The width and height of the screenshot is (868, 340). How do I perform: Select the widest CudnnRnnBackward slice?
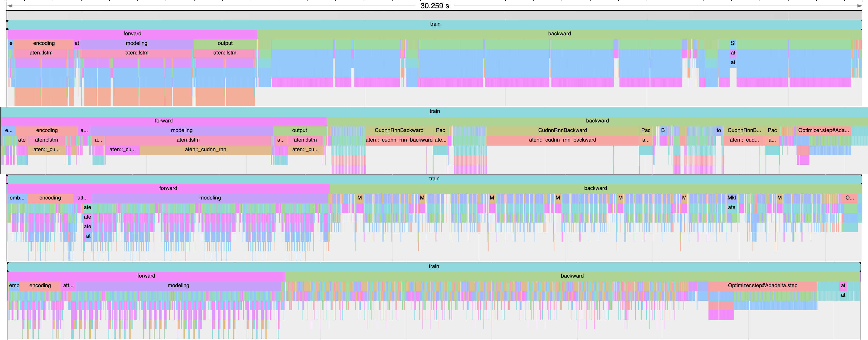click(x=562, y=130)
